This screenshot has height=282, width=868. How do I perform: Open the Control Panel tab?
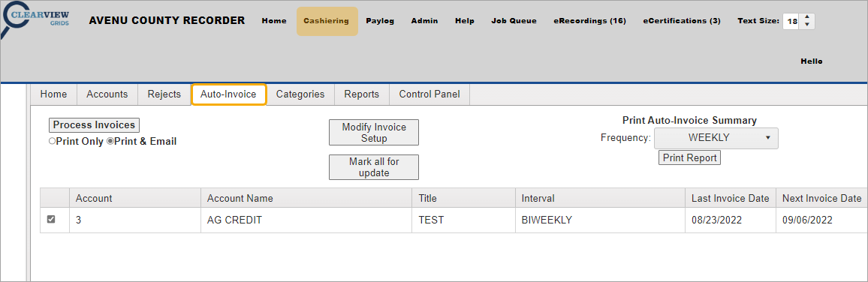click(429, 94)
